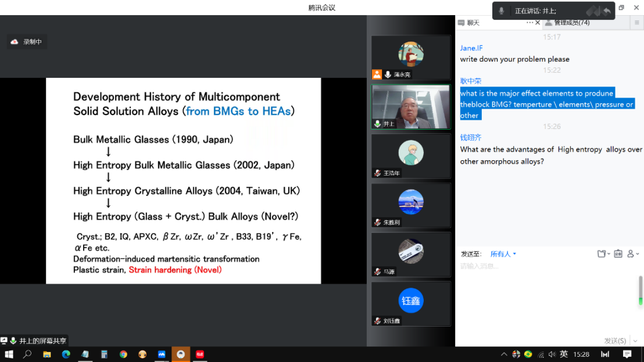Click the 录制中 recording indicator
The image size is (644, 362).
(27, 42)
